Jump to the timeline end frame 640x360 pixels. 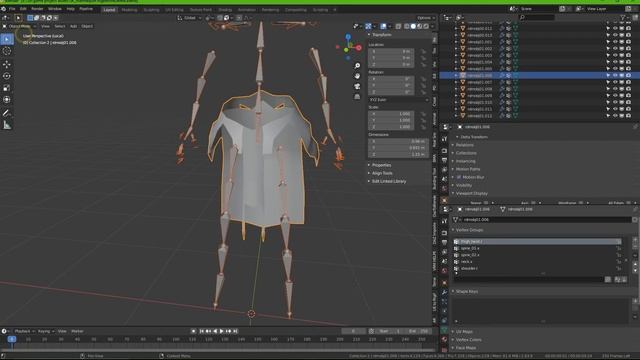point(235,331)
